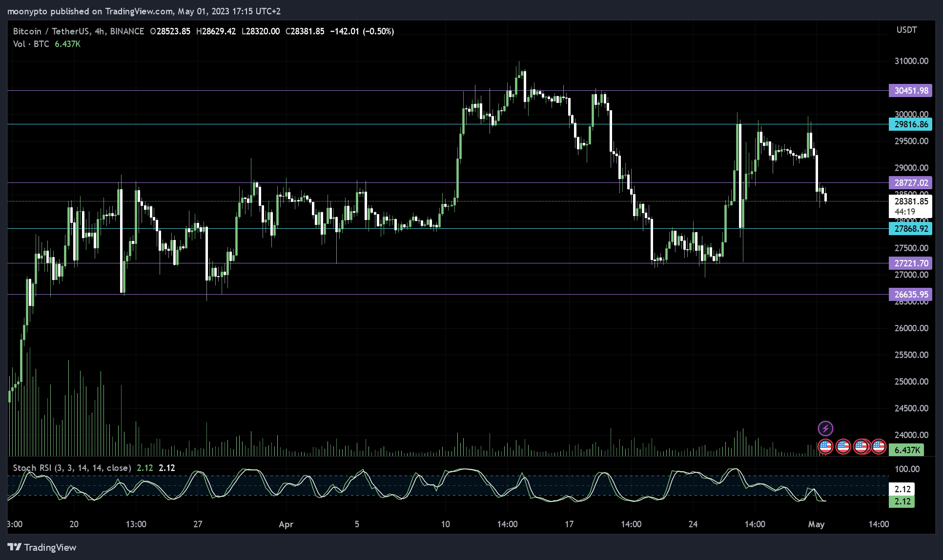Click the 26000.00 price axis label
This screenshot has width=943, height=560.
pyautogui.click(x=911, y=328)
